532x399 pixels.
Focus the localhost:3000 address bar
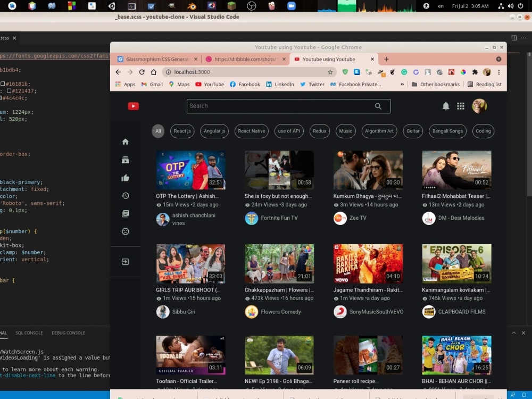tap(250, 72)
